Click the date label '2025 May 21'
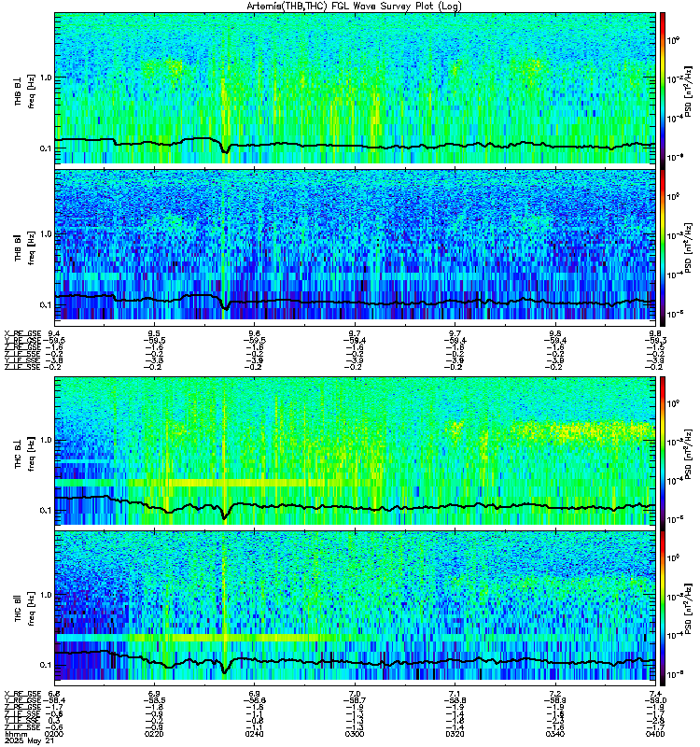 point(30,741)
